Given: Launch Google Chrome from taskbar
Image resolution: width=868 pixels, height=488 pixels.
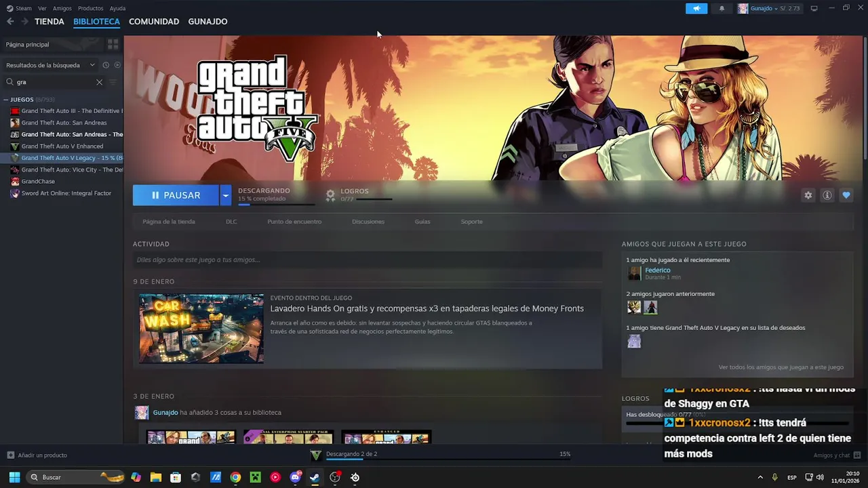Looking at the screenshot, I should [235, 477].
